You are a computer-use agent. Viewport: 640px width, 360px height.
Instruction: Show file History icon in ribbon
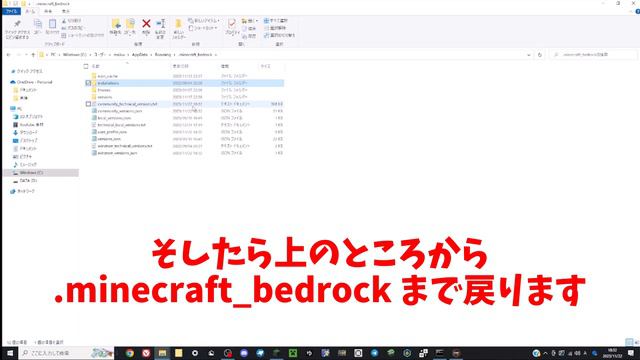pyautogui.click(x=244, y=36)
